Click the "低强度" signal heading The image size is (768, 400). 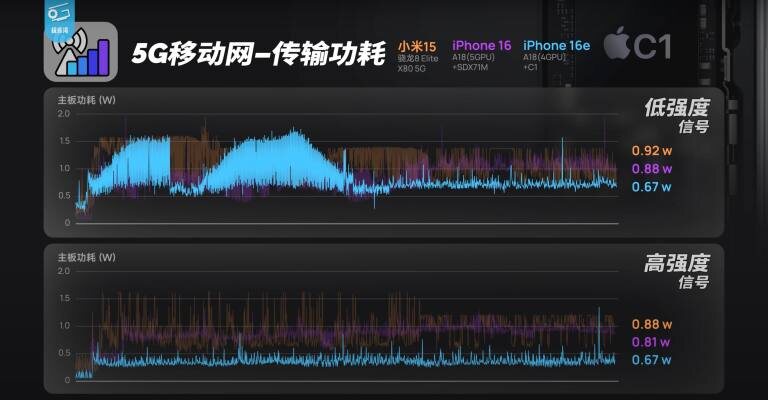coord(677,107)
